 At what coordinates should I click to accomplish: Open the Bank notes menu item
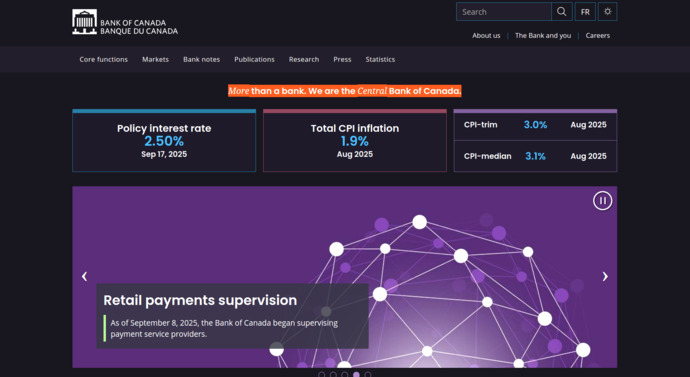(202, 59)
